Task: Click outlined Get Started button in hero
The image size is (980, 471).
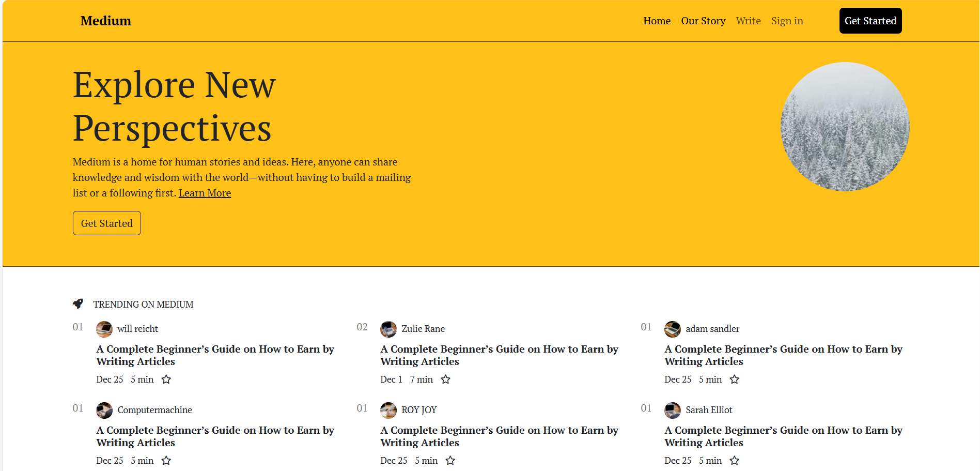Action: point(107,223)
